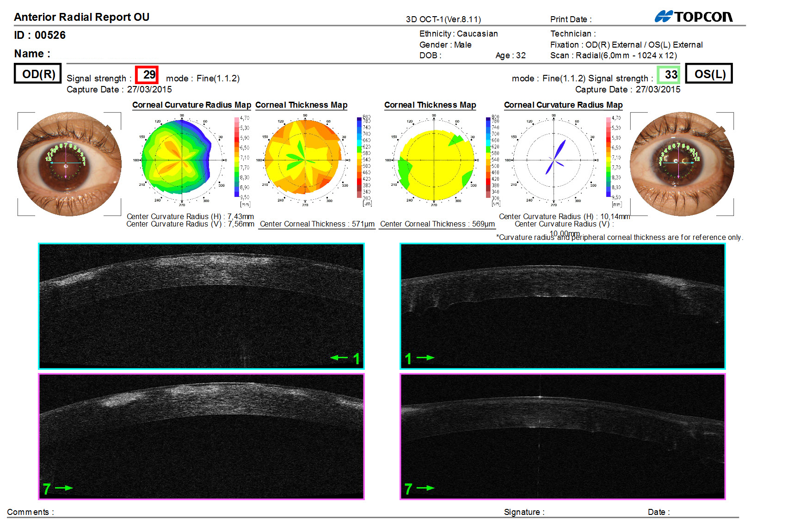Click Center Corneal Thickness : 571µm text
This screenshot has height=520, width=812.
pos(317,224)
